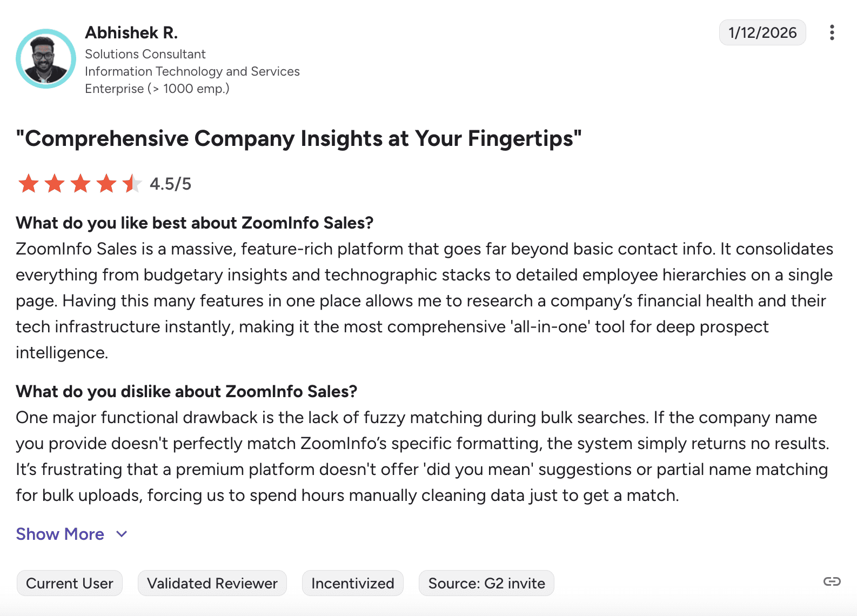Click the Source: G2 invite badge

[486, 583]
